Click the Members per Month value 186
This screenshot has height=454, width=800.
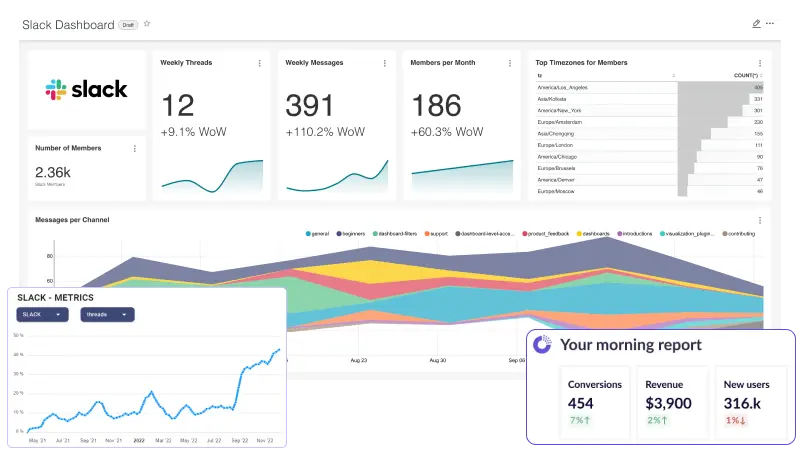coord(436,106)
